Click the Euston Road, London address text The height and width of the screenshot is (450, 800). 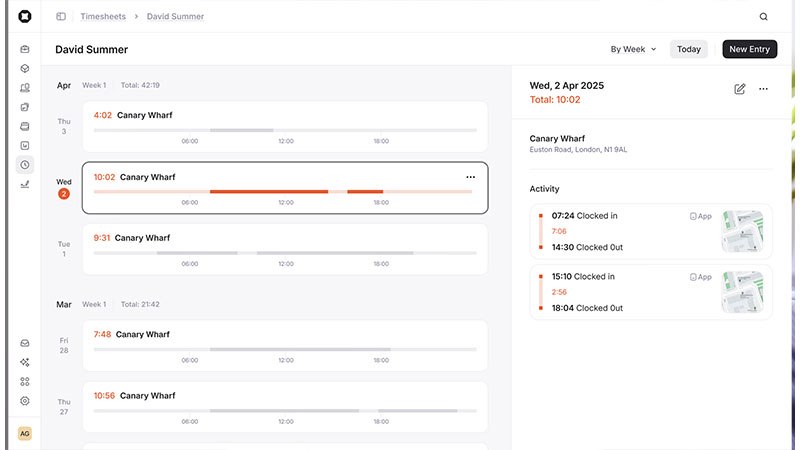(578, 149)
